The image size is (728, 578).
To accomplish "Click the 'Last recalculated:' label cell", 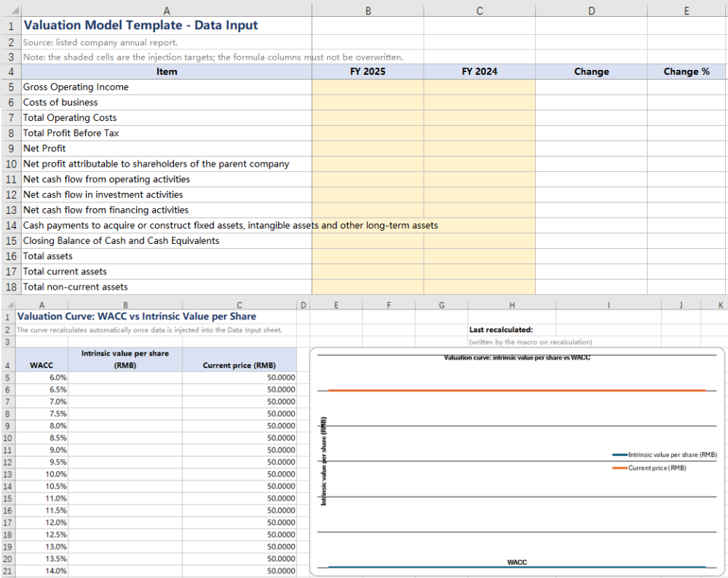I will (x=512, y=330).
